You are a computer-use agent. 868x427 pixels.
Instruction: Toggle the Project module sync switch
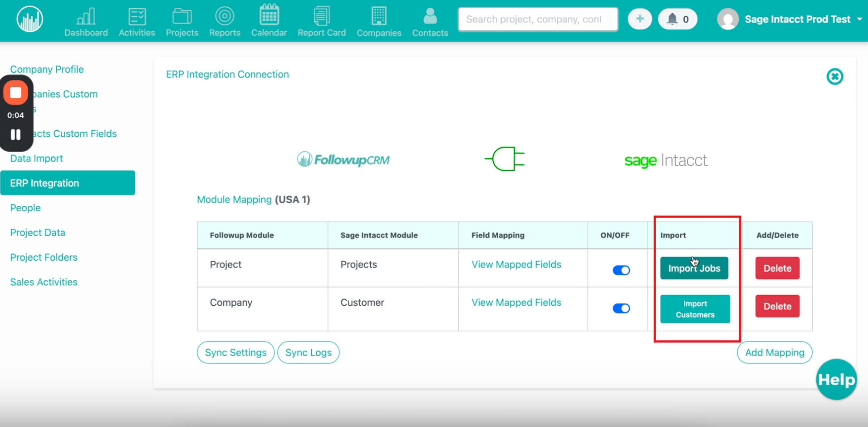tap(621, 270)
